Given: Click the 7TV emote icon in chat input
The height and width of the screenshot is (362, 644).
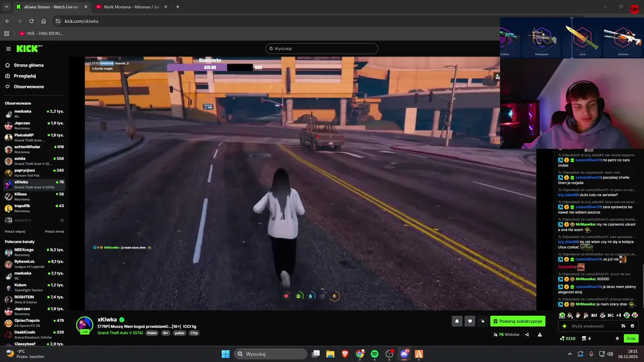Looking at the screenshot, I should 623,326.
